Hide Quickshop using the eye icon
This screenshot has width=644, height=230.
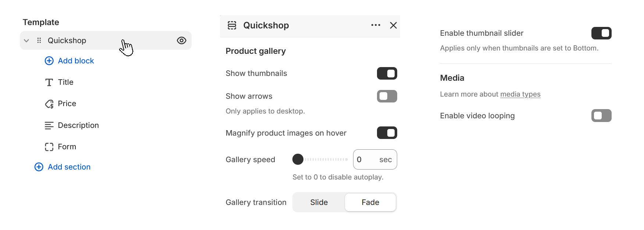(181, 41)
